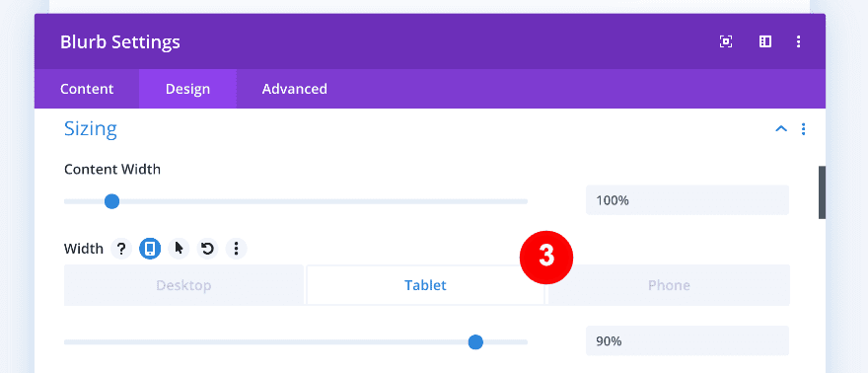Select the Desktop device view for Width

[183, 285]
